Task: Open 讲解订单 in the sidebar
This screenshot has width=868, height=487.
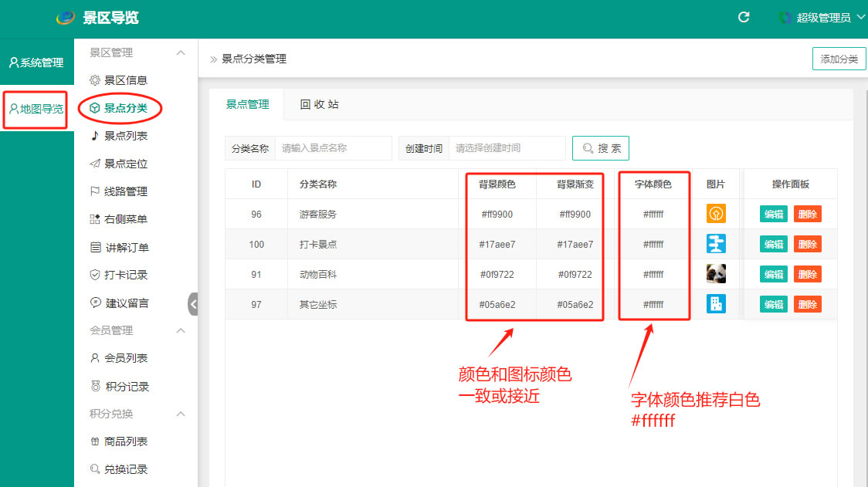Action: pyautogui.click(x=126, y=248)
